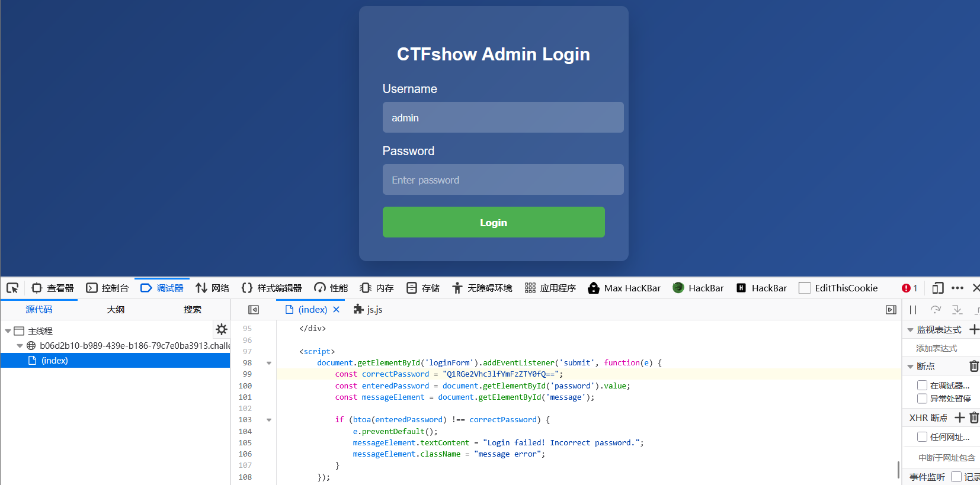980x485 pixels.
Task: Open the 内存 memory tab
Action: tap(377, 288)
